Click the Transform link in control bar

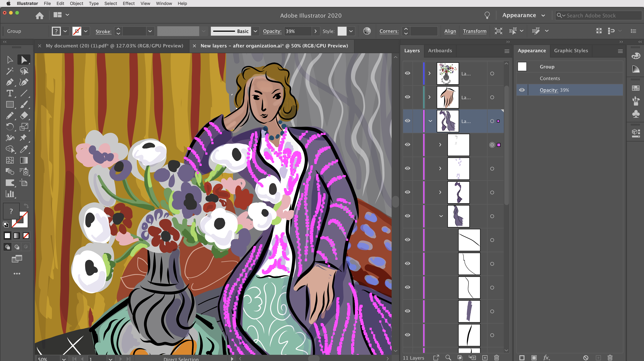[x=474, y=31]
